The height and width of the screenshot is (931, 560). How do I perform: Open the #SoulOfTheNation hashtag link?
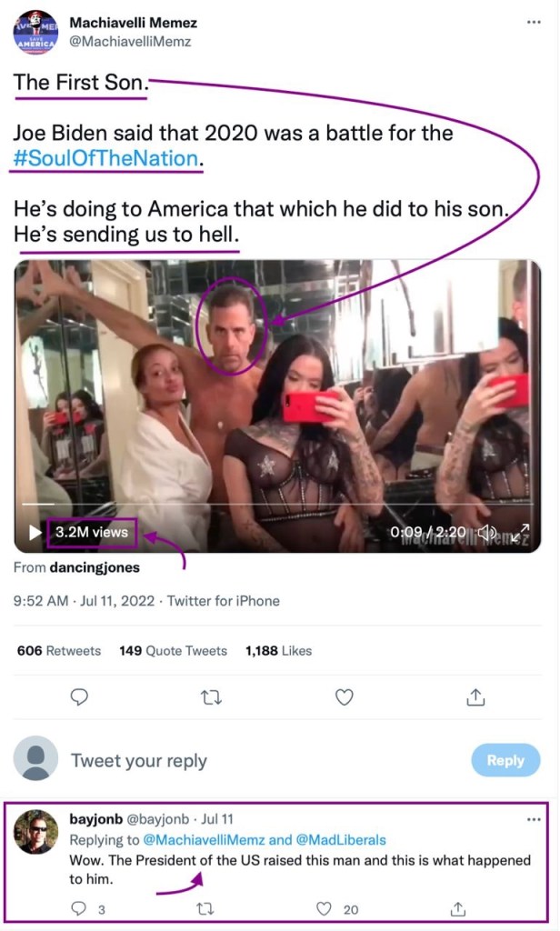click(x=105, y=158)
